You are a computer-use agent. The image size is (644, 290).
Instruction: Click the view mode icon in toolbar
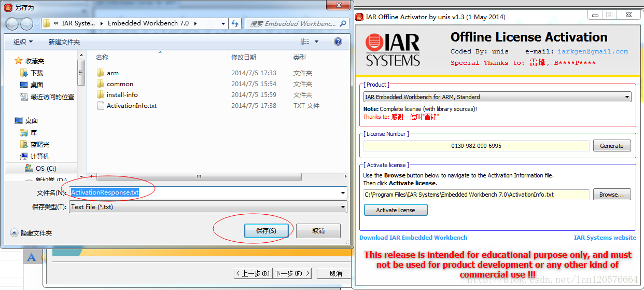[305, 42]
